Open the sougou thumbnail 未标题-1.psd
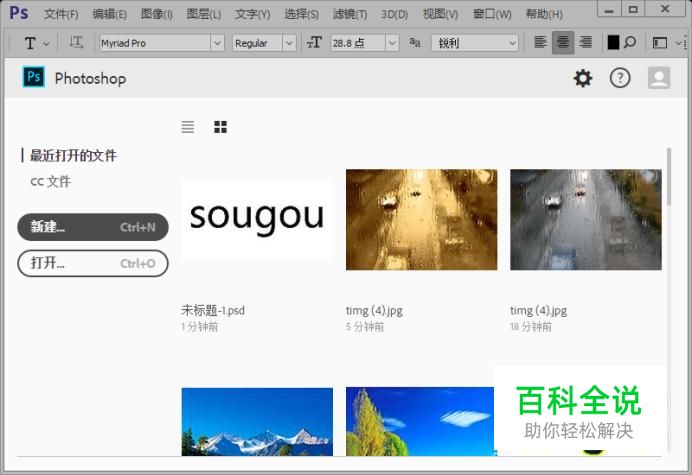Image resolution: width=692 pixels, height=475 pixels. (x=257, y=219)
